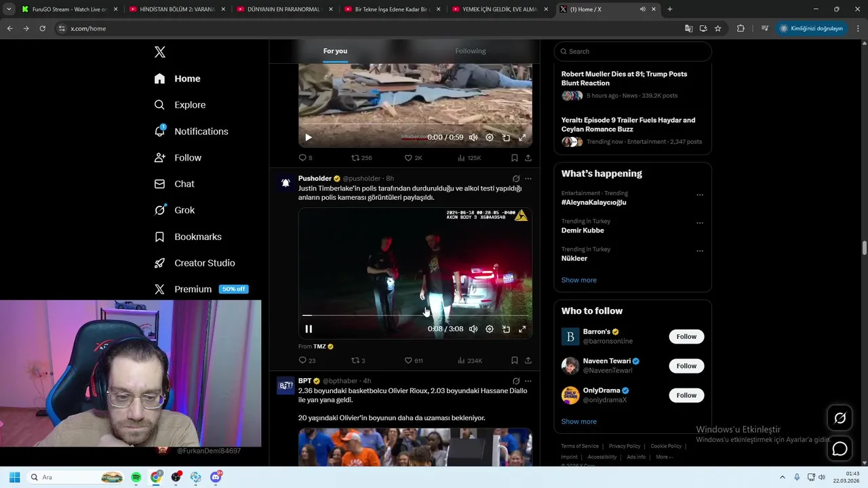Screen dimensions: 868x488
Task: Click Kimliğinizi doğrulayın profile button
Action: point(812,28)
